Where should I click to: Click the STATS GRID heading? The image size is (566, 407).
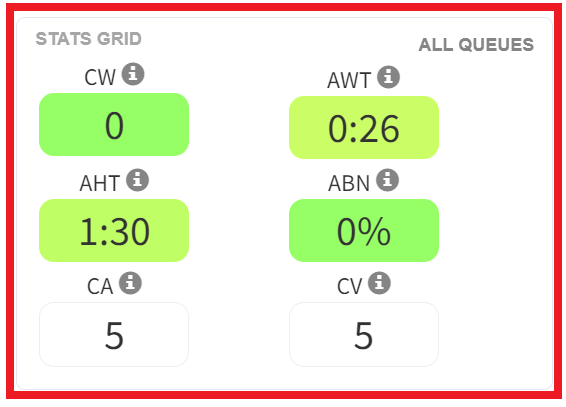pos(88,39)
